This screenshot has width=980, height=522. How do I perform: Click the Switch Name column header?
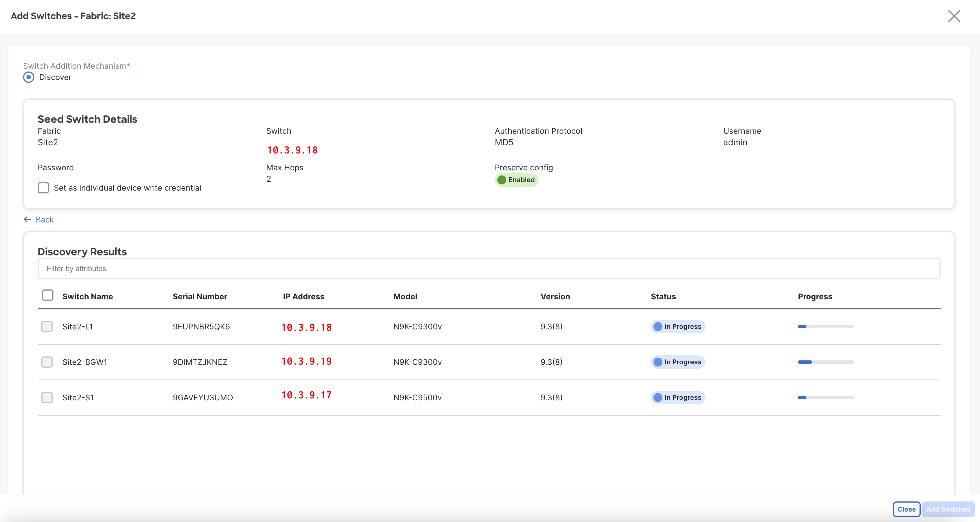[87, 296]
